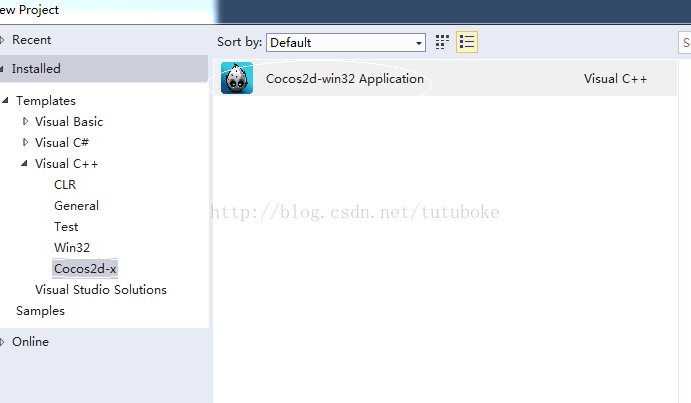The width and height of the screenshot is (691, 403).
Task: Click the Visual C++ tree label
Action: coord(66,164)
